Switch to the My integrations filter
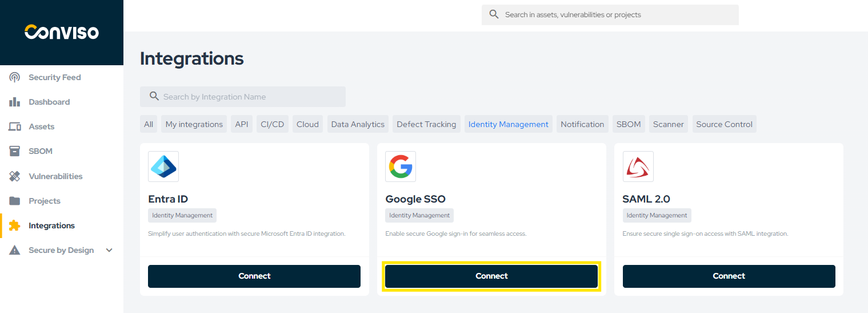 point(194,124)
